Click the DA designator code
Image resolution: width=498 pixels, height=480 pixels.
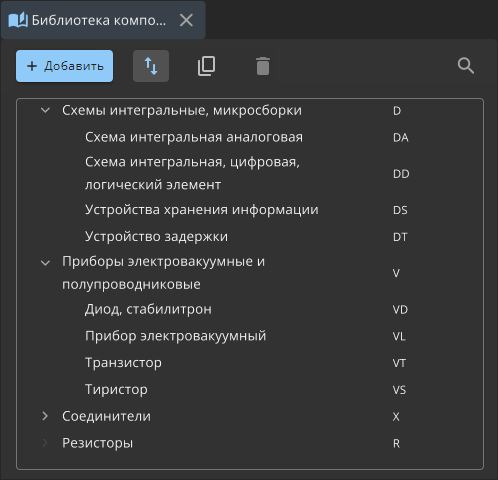[401, 138]
